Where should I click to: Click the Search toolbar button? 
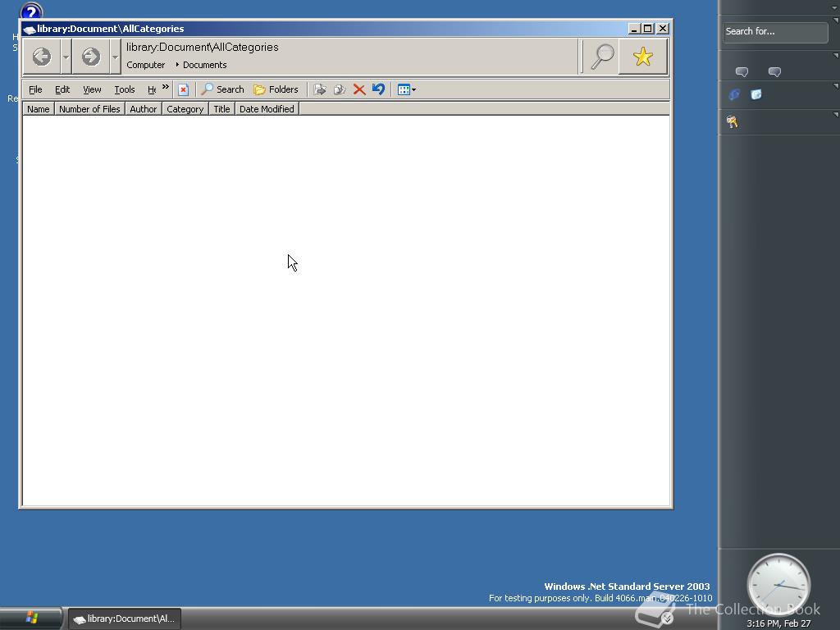pos(222,89)
